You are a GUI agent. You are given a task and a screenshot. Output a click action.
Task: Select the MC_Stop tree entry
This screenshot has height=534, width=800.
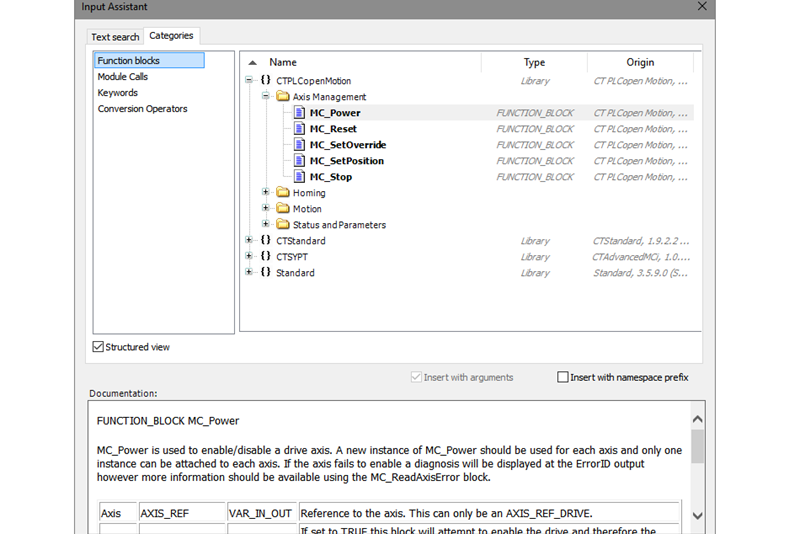(331, 177)
